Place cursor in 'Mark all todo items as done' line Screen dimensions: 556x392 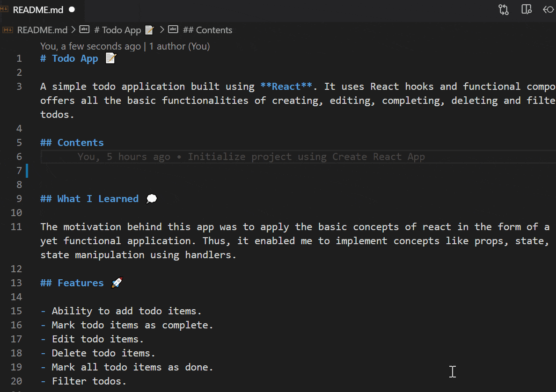tap(132, 367)
